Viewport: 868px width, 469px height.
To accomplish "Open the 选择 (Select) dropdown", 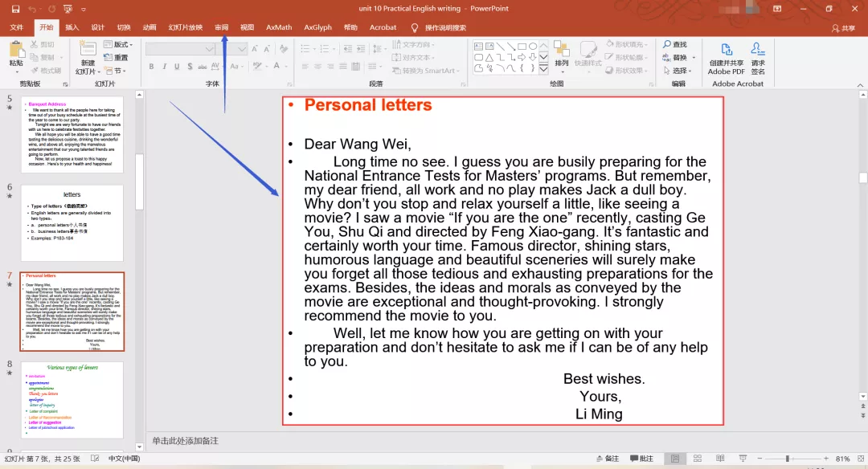I will [x=678, y=71].
